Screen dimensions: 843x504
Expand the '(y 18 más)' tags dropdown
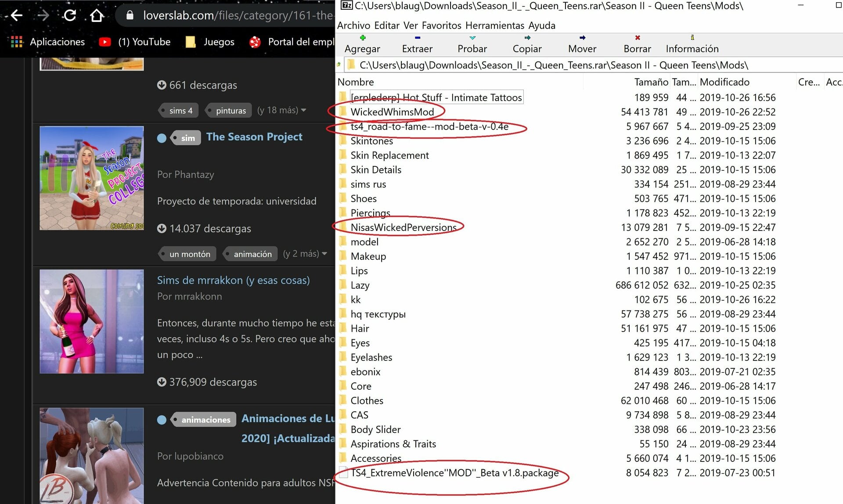281,110
